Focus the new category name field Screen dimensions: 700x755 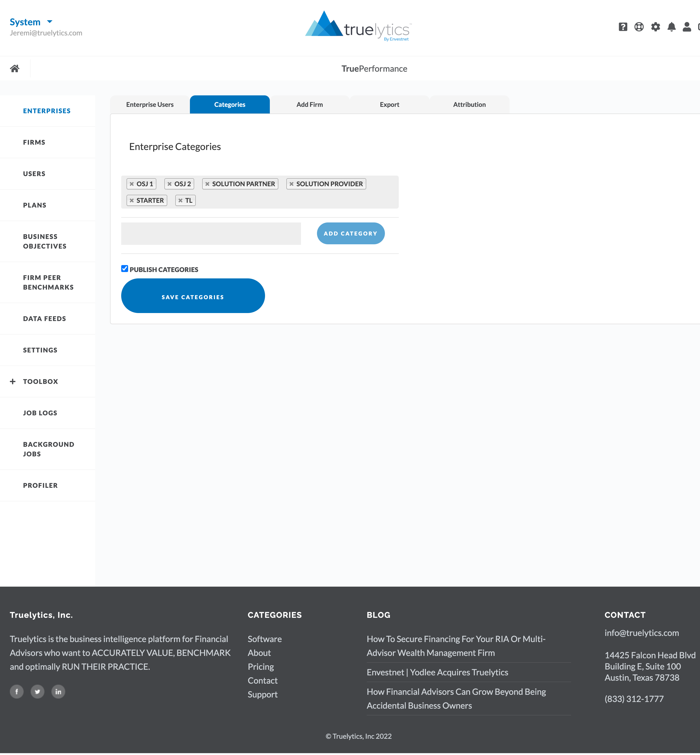click(x=211, y=234)
